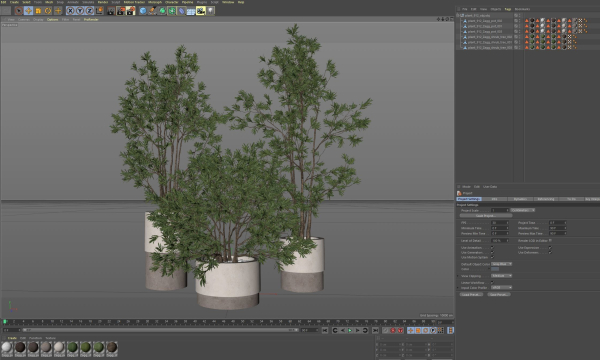Switch to the Referencing tab
This screenshot has width=600, height=360.
(x=546, y=199)
